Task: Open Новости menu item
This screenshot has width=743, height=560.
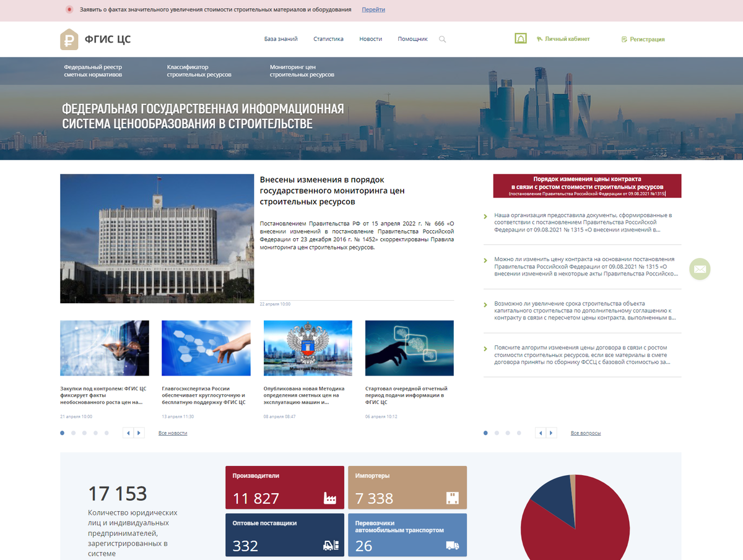Action: point(371,39)
